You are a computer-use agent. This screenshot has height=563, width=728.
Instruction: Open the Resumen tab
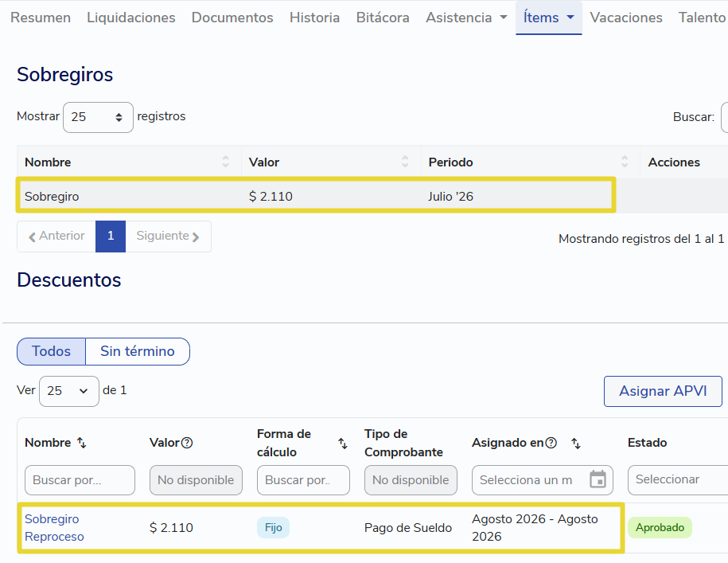pyautogui.click(x=41, y=18)
